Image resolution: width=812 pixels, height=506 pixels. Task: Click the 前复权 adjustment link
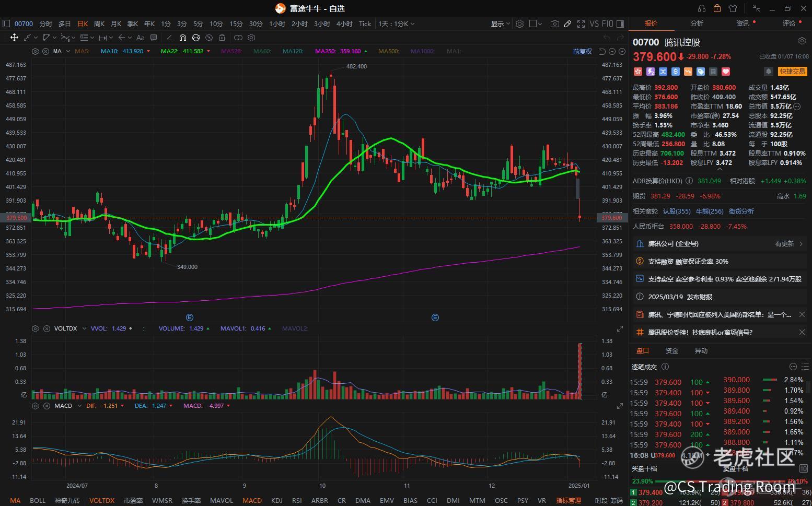point(583,51)
